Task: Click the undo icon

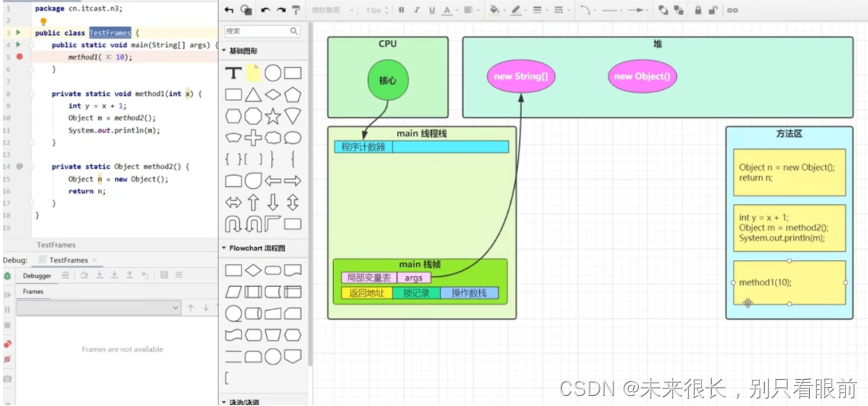Action: click(266, 10)
